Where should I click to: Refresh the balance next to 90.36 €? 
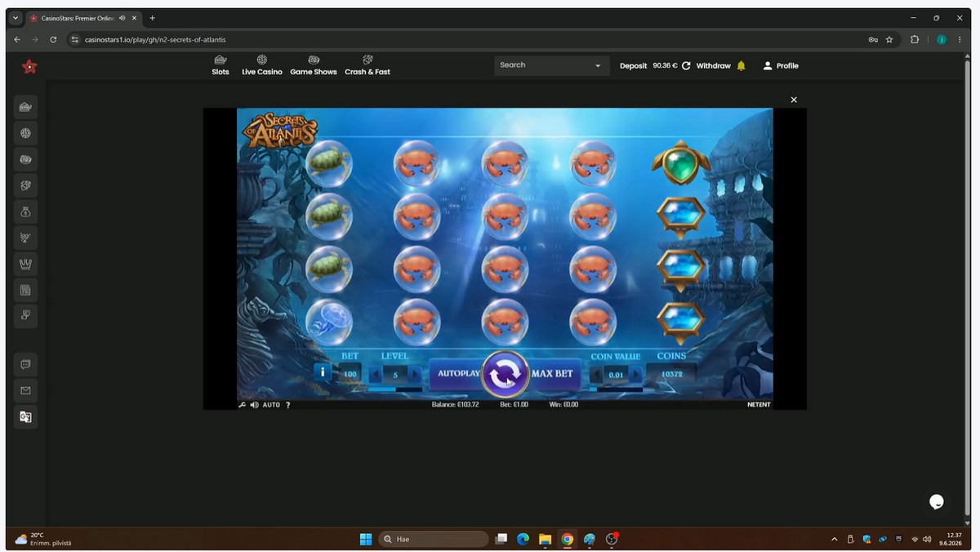point(686,65)
